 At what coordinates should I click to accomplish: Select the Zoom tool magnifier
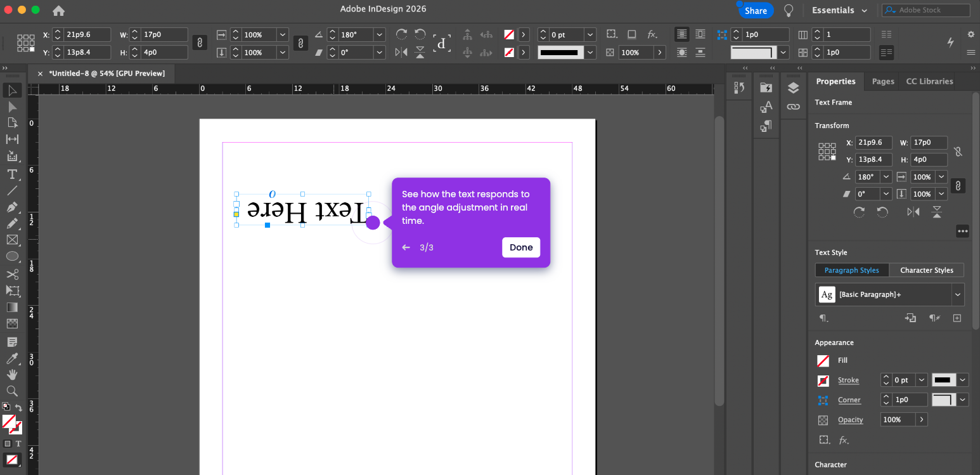pos(12,391)
